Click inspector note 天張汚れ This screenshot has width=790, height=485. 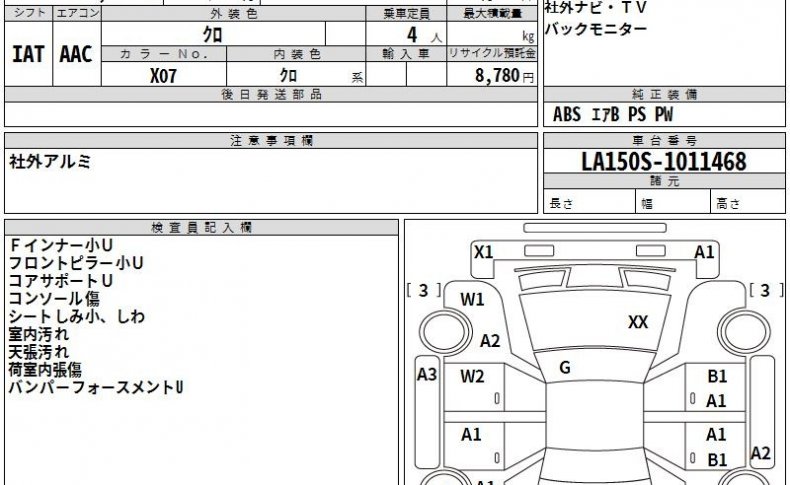coord(38,352)
